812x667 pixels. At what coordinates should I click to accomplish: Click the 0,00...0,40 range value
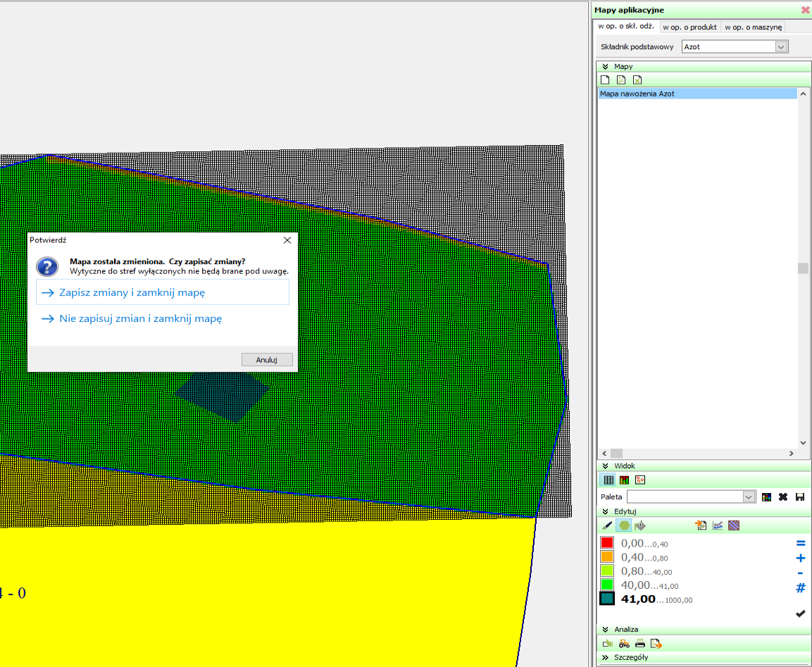pos(644,543)
